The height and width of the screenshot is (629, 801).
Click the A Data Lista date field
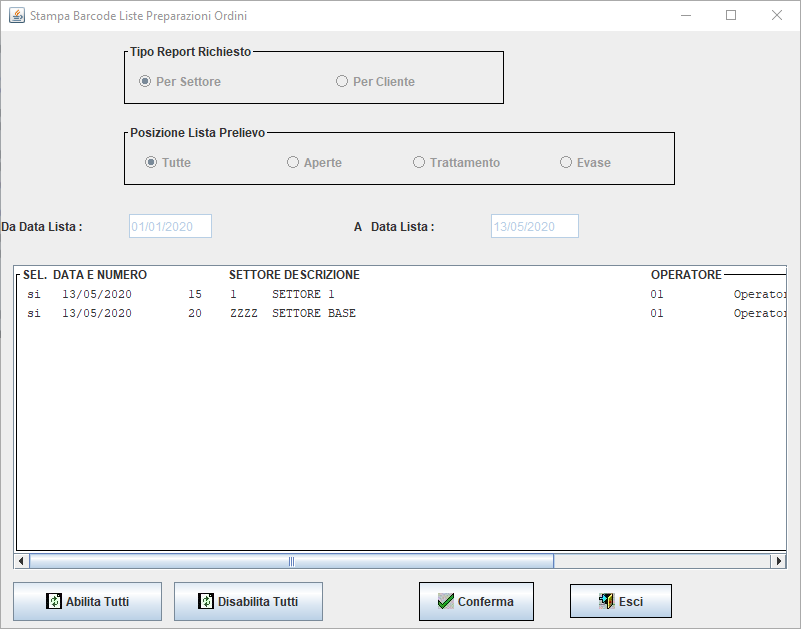tap(534, 227)
